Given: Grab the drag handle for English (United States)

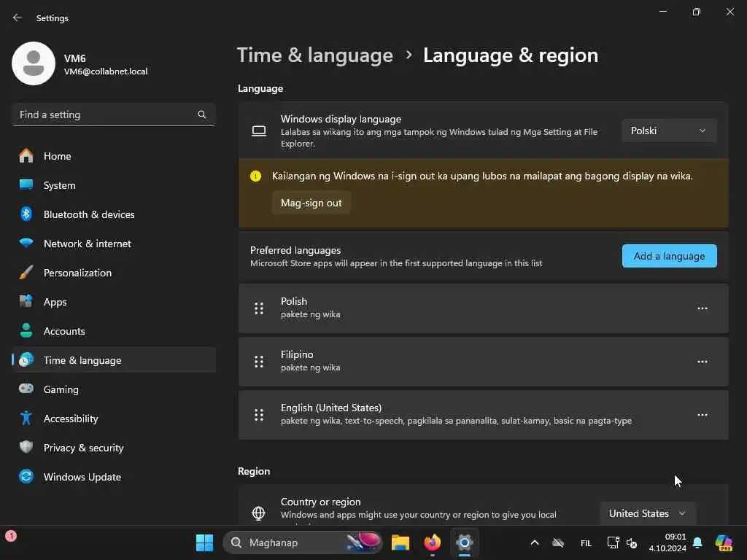Looking at the screenshot, I should [259, 415].
